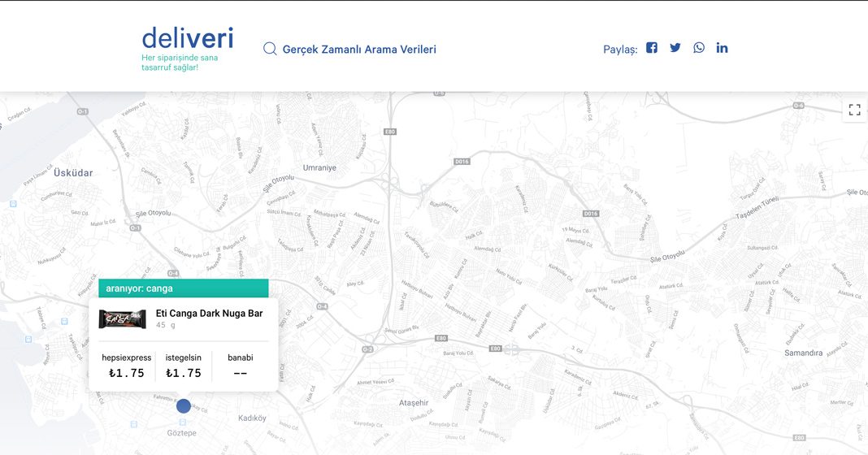Screen dimensions: 868x455
Task: Click the blue location marker near Göztepe
Action: 184,406
